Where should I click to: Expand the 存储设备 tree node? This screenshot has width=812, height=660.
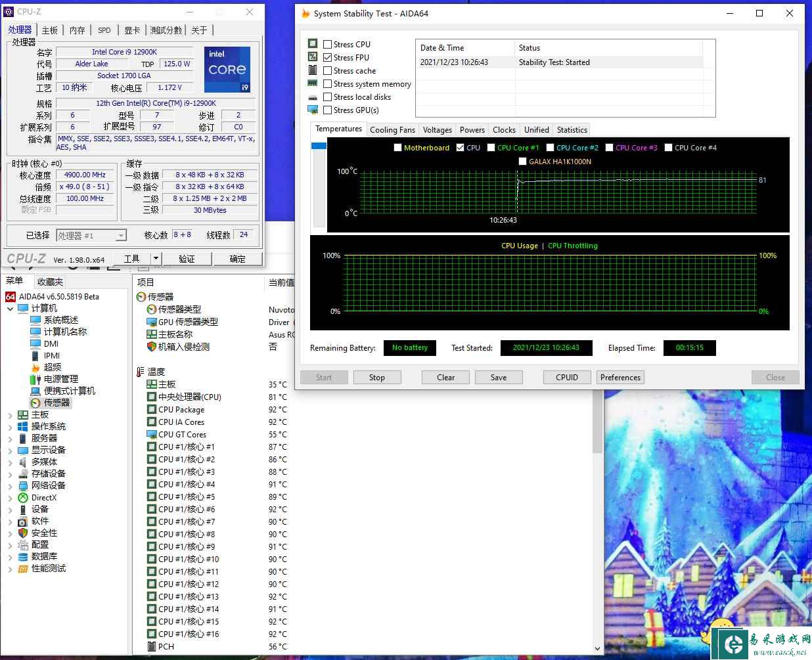10,474
